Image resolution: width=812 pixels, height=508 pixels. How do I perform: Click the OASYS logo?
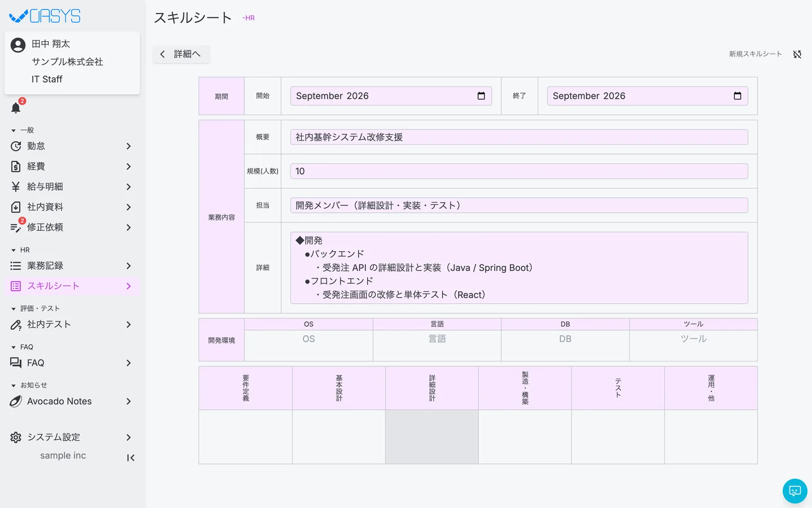[45, 16]
